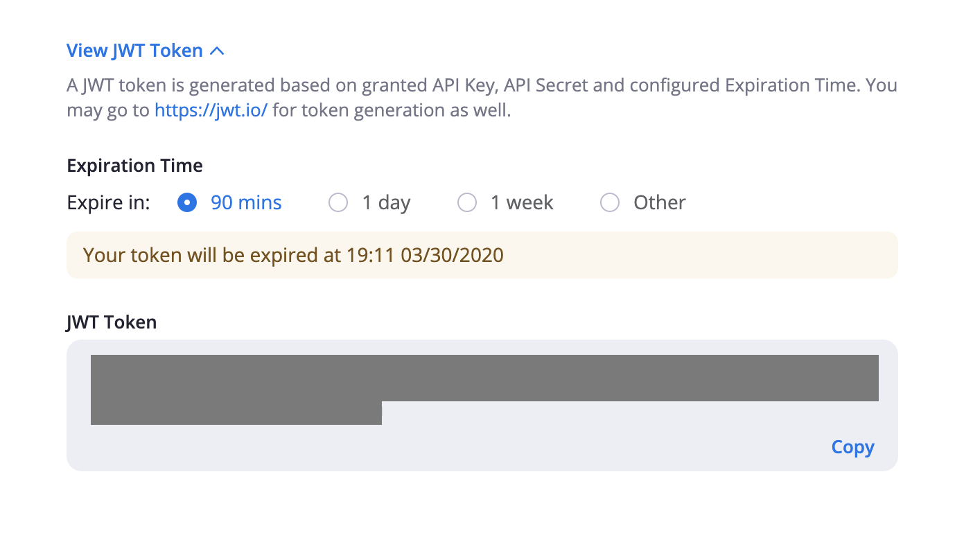Viewport: 973px width, 560px height.
Task: Click the Expiration Time heading
Action: 135,166
